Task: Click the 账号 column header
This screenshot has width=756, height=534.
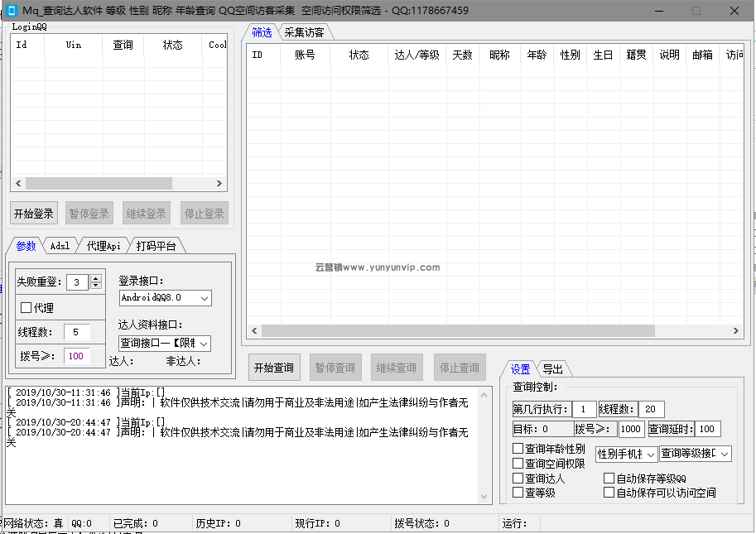Action: [306, 55]
